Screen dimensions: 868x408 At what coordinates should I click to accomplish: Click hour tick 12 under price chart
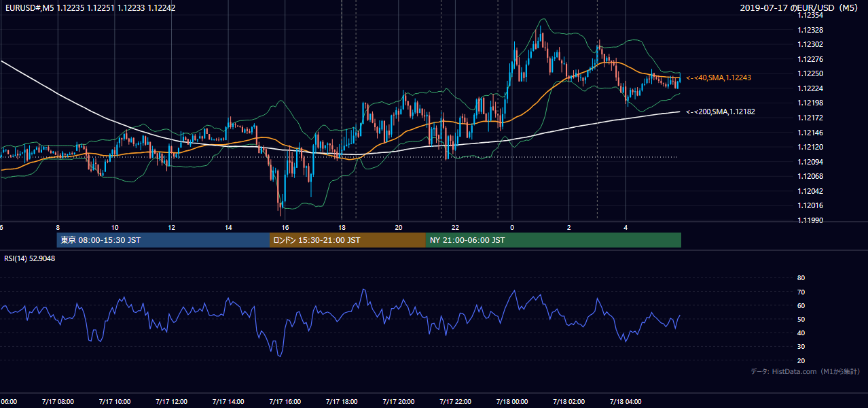(172, 228)
